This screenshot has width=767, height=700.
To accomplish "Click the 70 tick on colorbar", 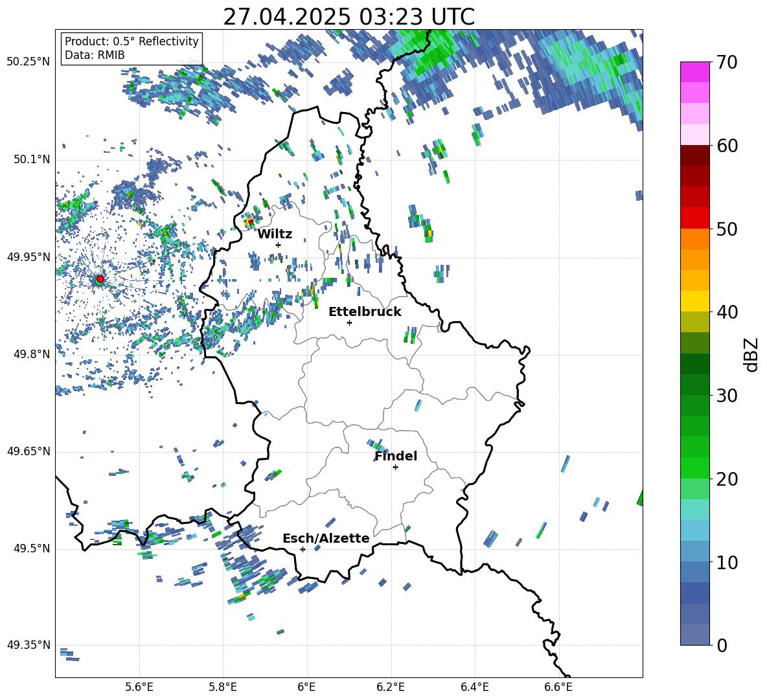I will pyautogui.click(x=727, y=63).
